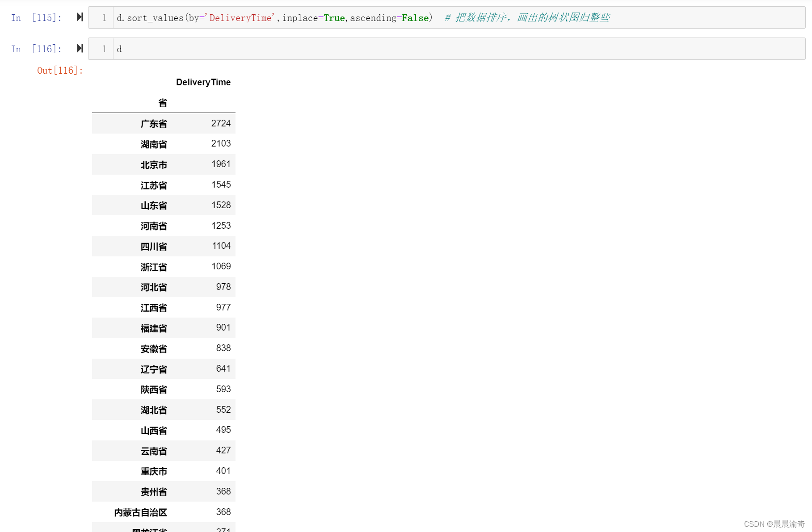812x532 pixels.
Task: Select the 北京市 row label
Action: point(153,164)
